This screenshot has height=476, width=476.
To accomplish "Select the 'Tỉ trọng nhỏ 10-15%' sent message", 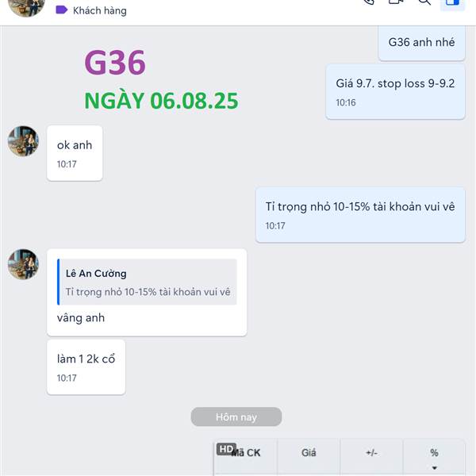I will (360, 215).
